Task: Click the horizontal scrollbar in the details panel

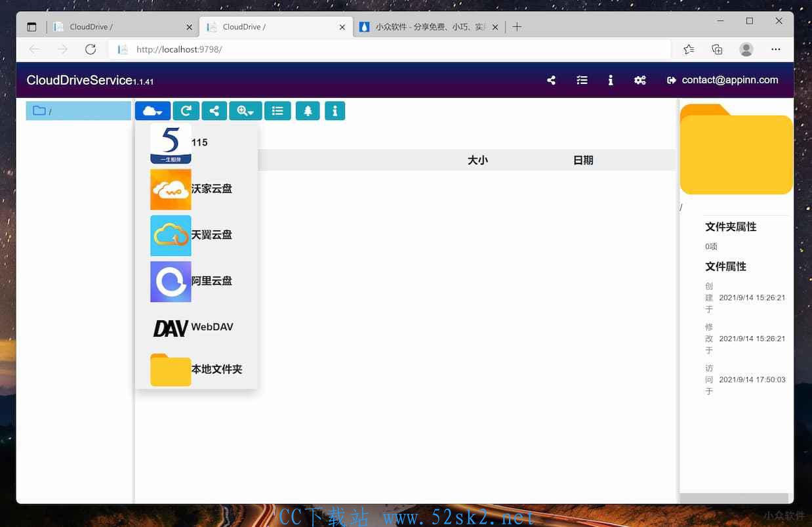Action: 734,498
